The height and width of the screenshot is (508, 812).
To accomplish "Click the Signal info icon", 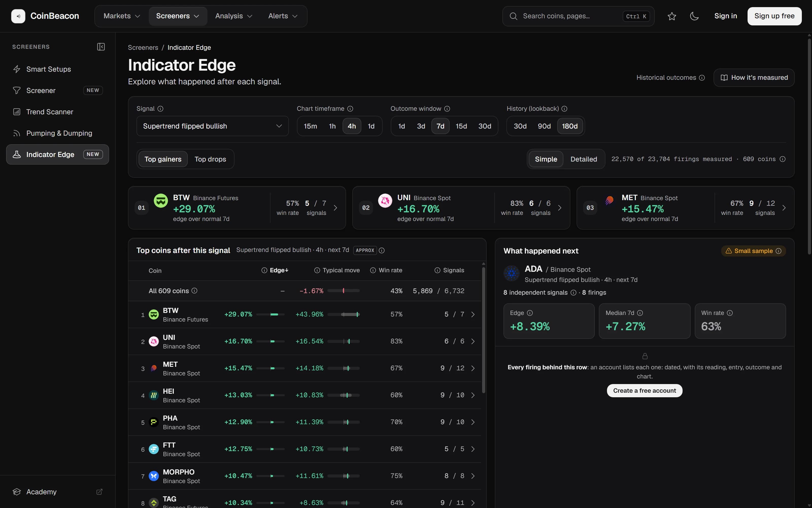I will 160,108.
